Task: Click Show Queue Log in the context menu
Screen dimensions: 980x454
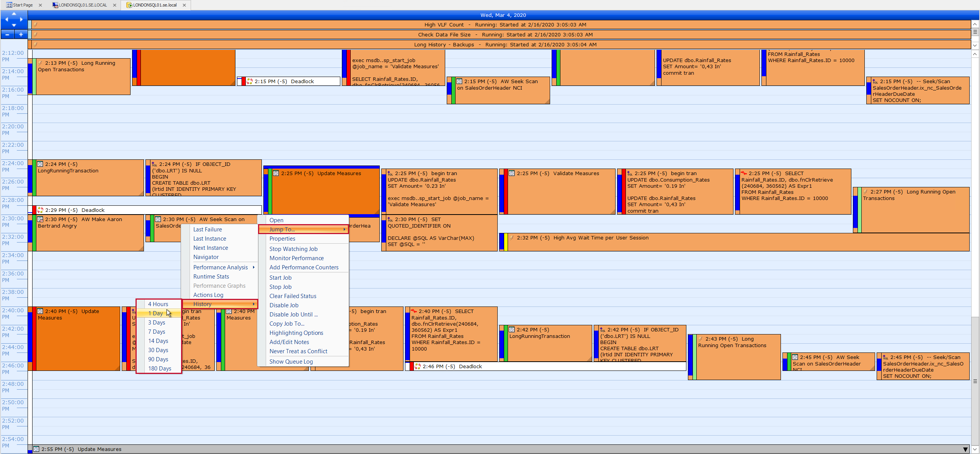Action: [291, 361]
